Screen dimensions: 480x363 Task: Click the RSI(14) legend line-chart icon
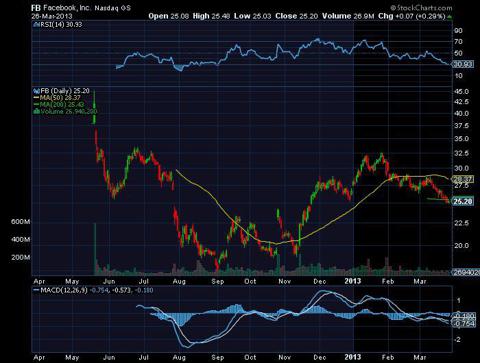(x=36, y=25)
